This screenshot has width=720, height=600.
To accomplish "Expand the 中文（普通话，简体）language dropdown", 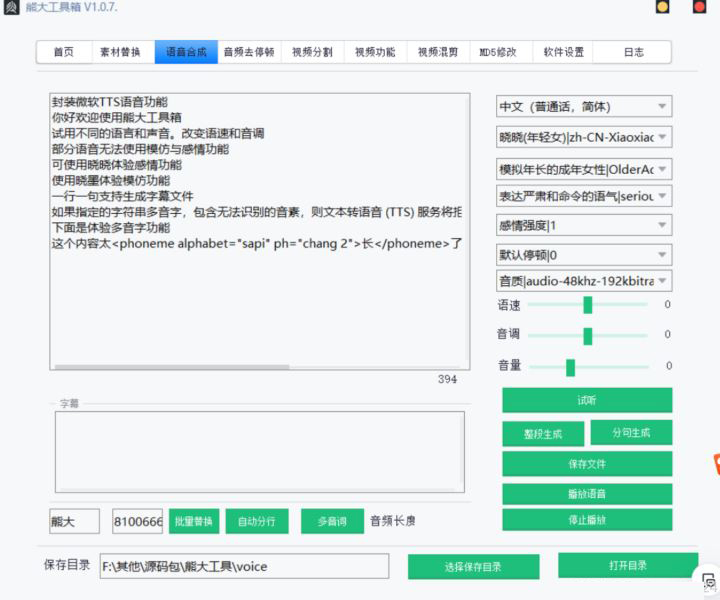I will pos(584,107).
